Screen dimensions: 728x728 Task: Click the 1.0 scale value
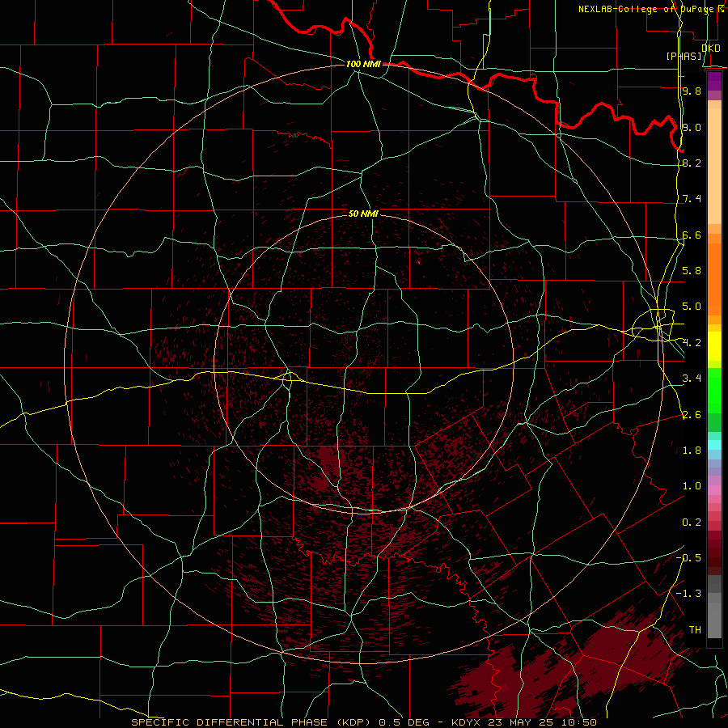click(x=692, y=486)
